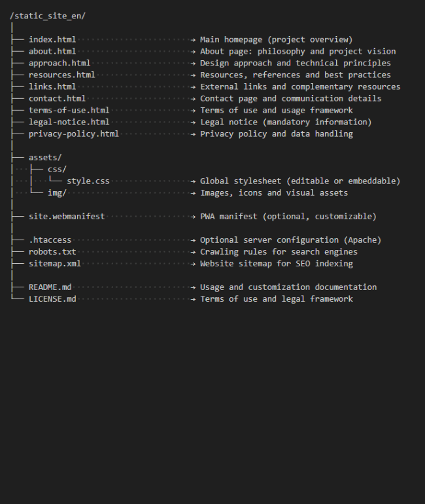Select robots.txt in the tree
The width and height of the screenshot is (425, 504).
click(x=52, y=252)
